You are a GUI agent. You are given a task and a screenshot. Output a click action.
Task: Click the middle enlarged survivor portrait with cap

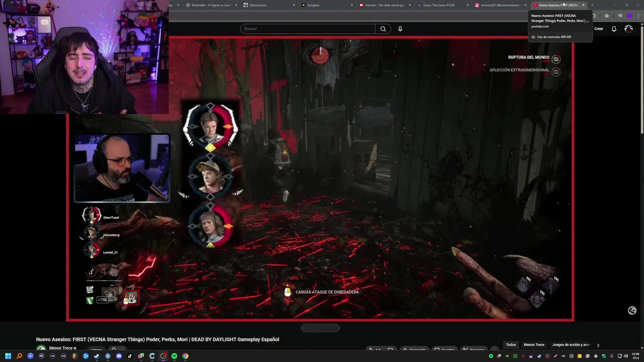pyautogui.click(x=210, y=175)
